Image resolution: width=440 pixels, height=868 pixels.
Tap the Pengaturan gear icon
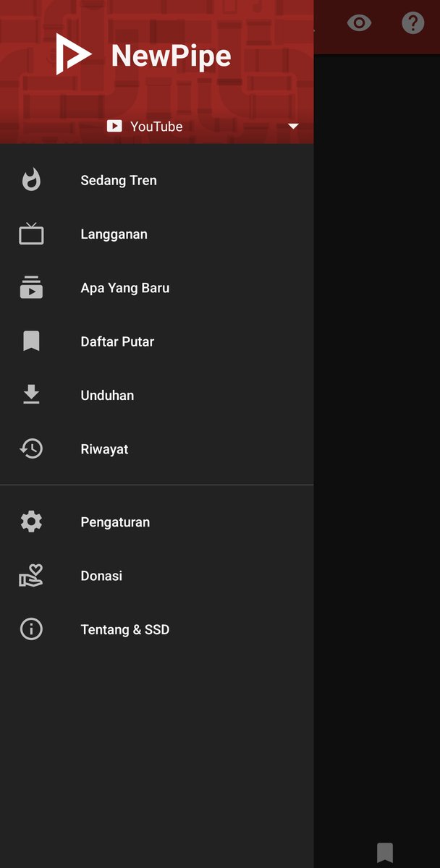(31, 522)
